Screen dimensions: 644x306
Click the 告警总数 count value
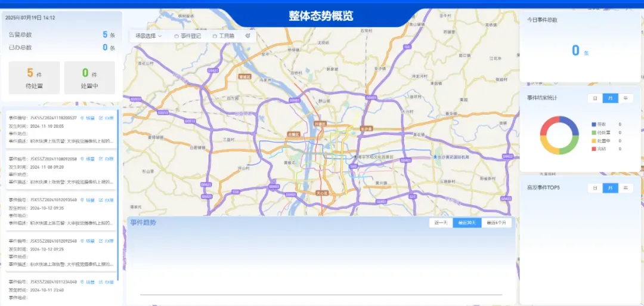tap(105, 35)
